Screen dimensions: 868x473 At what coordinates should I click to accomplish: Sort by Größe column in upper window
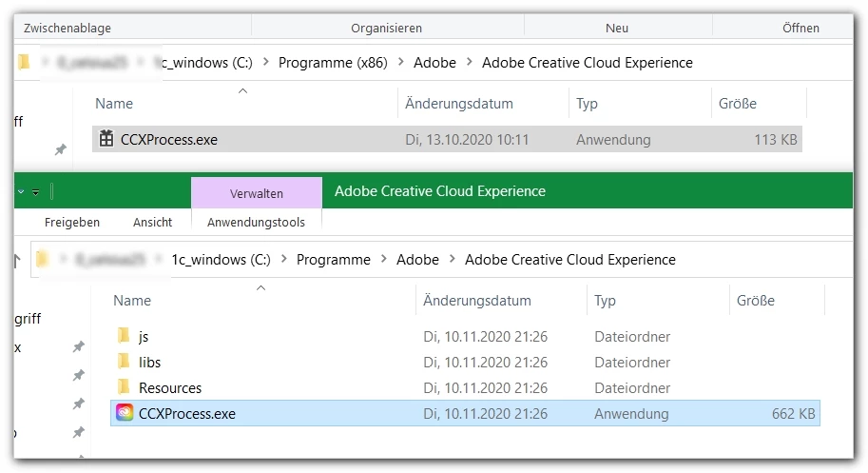[738, 103]
